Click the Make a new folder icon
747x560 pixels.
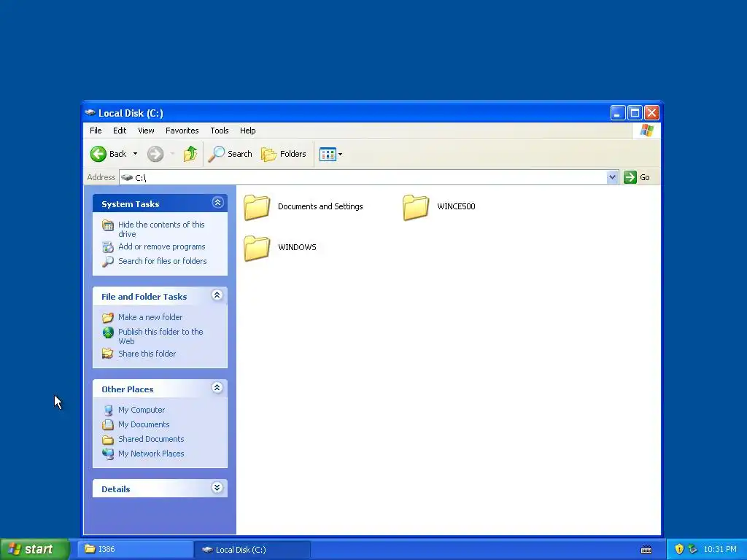(108, 317)
